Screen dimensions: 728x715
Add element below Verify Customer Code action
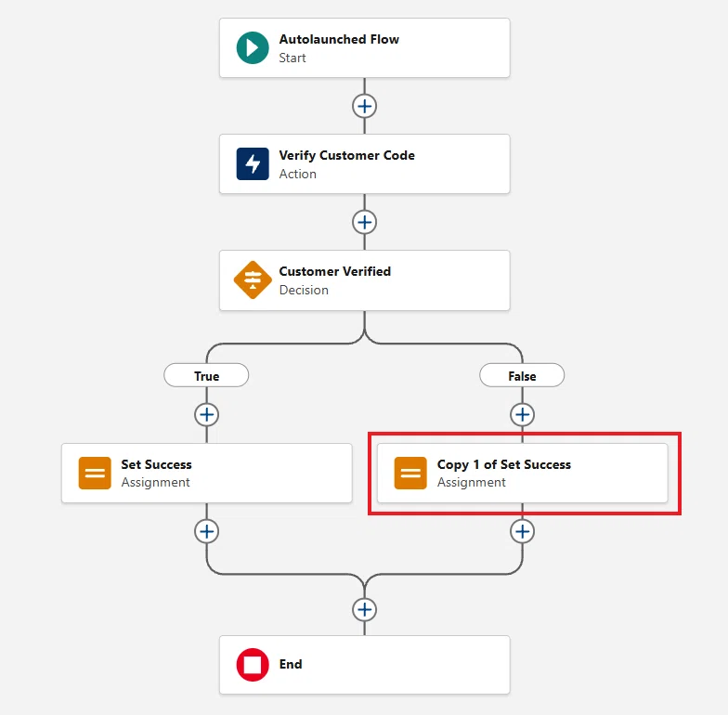tap(364, 223)
